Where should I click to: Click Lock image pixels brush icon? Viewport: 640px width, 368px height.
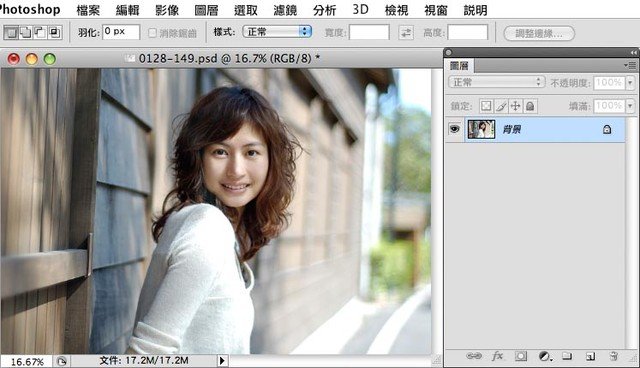(501, 106)
